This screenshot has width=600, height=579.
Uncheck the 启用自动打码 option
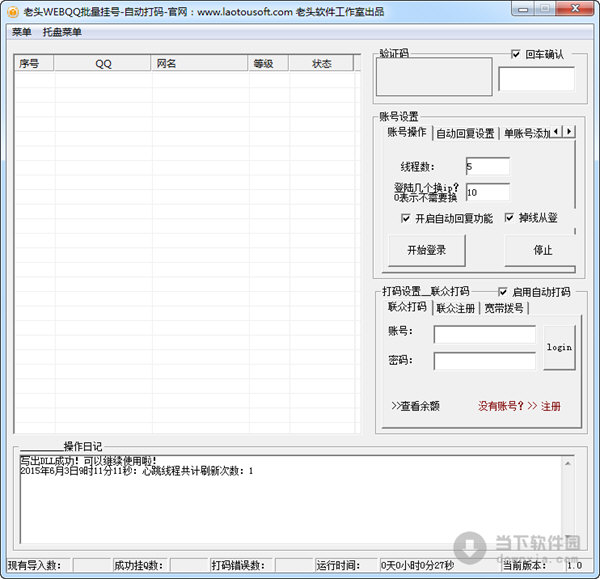pos(503,292)
